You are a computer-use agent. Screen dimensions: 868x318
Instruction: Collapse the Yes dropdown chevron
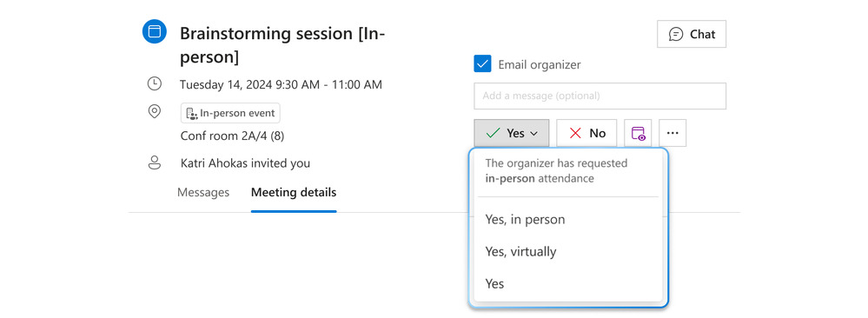point(534,134)
